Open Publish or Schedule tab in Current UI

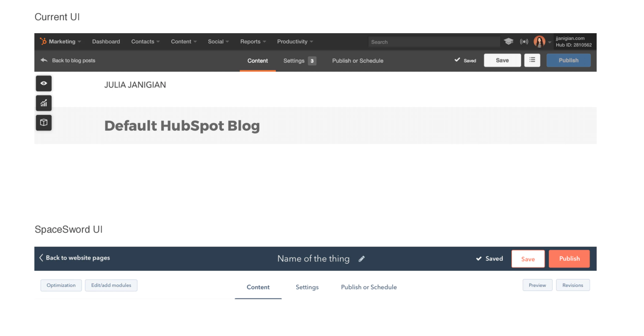coord(358,61)
